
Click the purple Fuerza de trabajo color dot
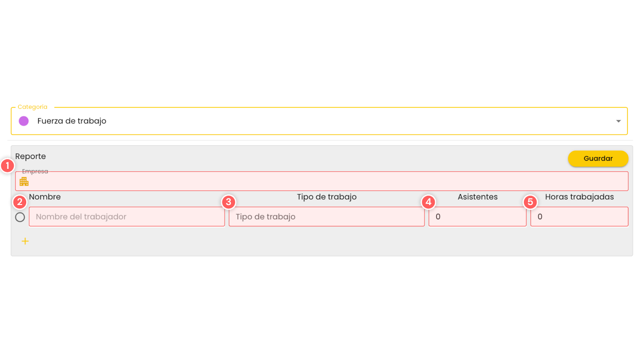24,121
